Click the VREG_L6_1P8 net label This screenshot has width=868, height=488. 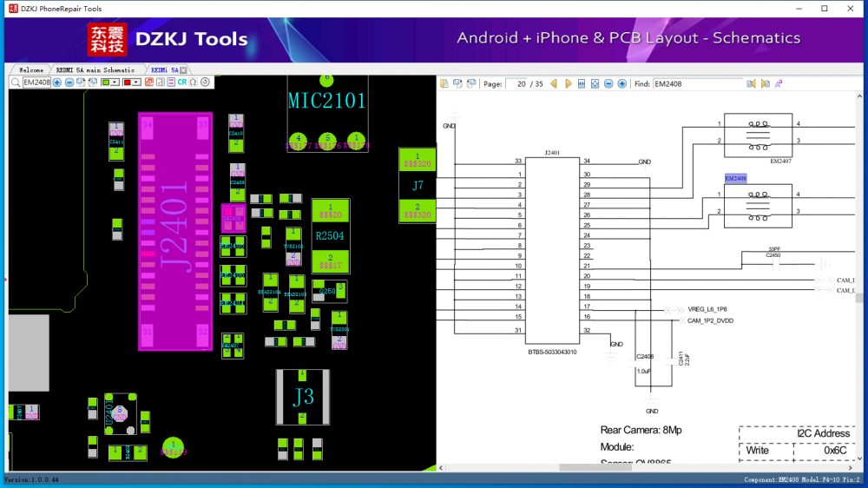[x=707, y=310]
